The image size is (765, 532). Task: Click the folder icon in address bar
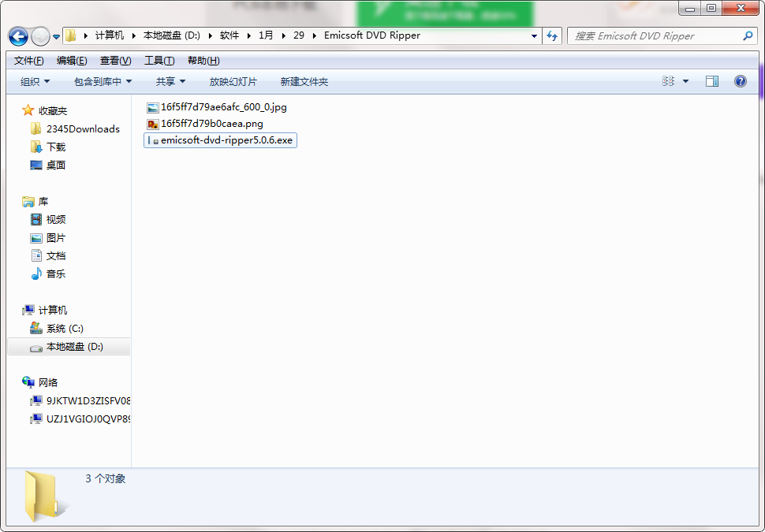point(71,35)
